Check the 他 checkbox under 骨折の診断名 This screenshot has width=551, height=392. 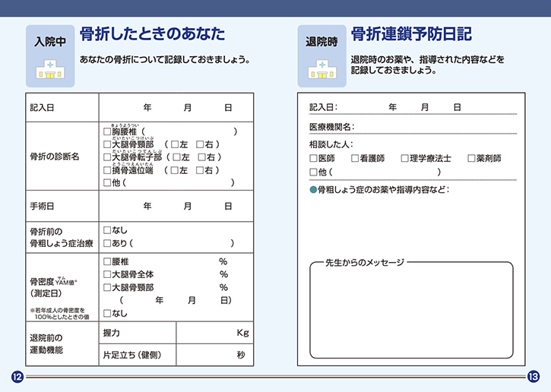[x=107, y=182]
